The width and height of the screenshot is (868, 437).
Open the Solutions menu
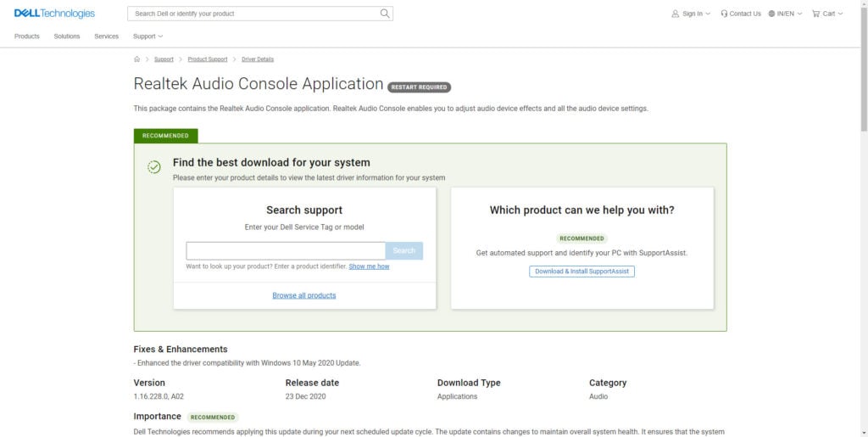[x=67, y=36]
